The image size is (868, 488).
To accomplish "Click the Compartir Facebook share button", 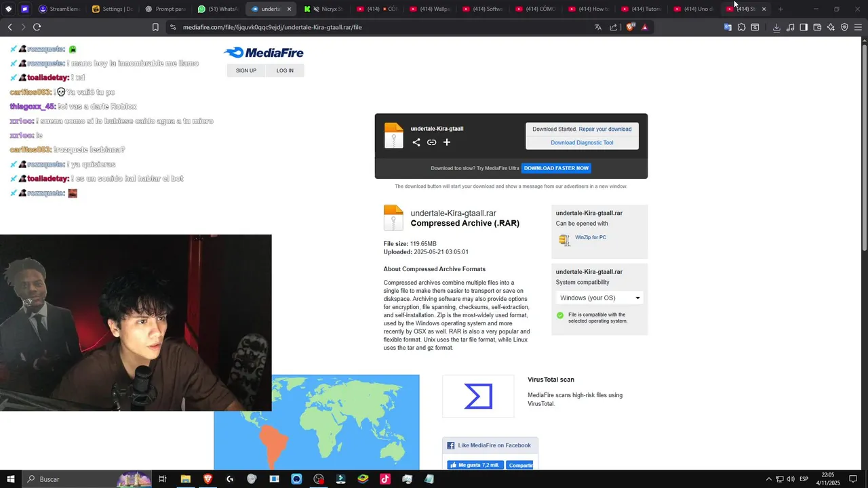I will point(520,465).
